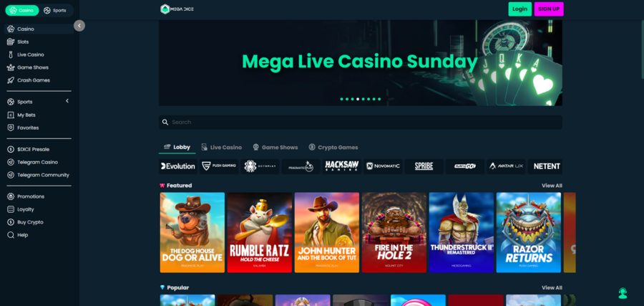Expand the Sports submenu chevron

(67, 101)
